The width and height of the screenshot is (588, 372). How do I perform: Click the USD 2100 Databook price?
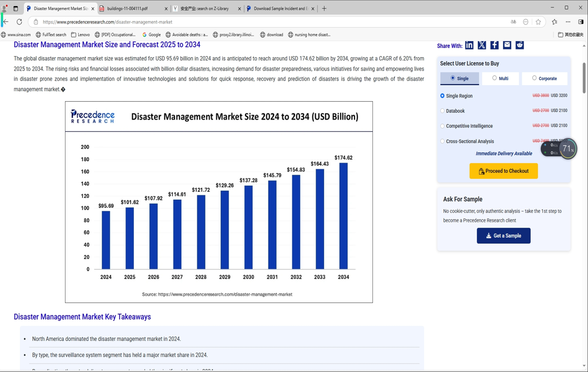(559, 110)
